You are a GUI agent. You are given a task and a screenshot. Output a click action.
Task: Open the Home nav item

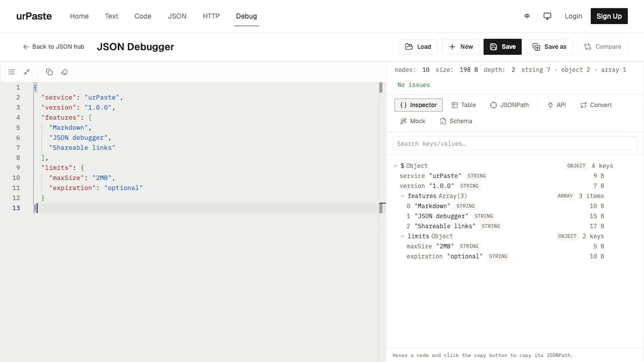(79, 16)
